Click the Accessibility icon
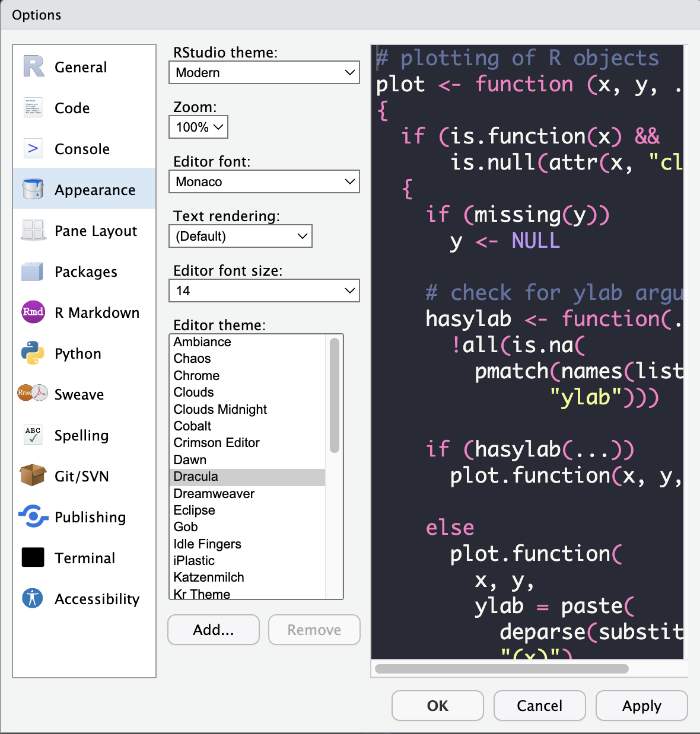This screenshot has height=734, width=700. point(33,598)
